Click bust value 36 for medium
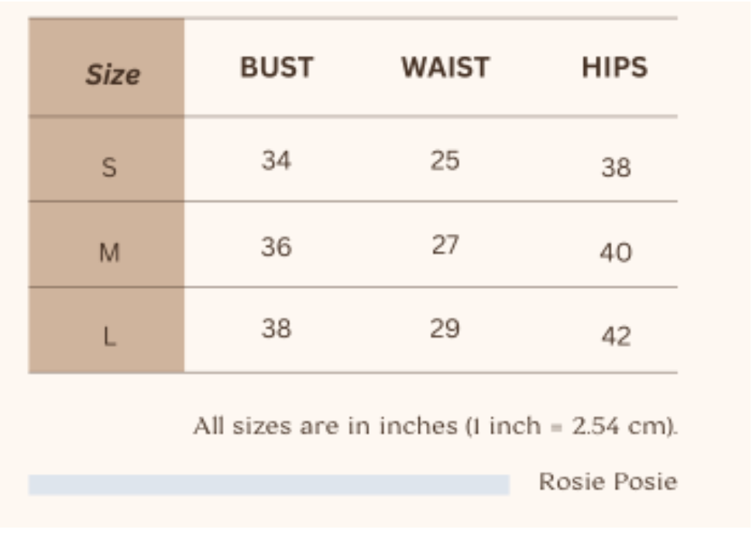 (x=277, y=247)
